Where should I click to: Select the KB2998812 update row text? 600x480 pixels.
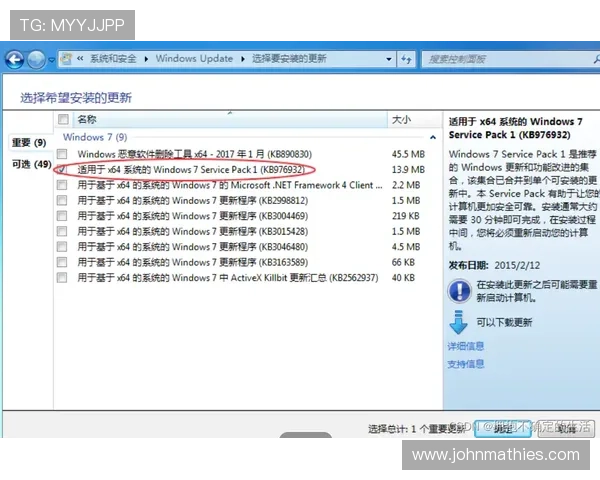(x=192, y=201)
